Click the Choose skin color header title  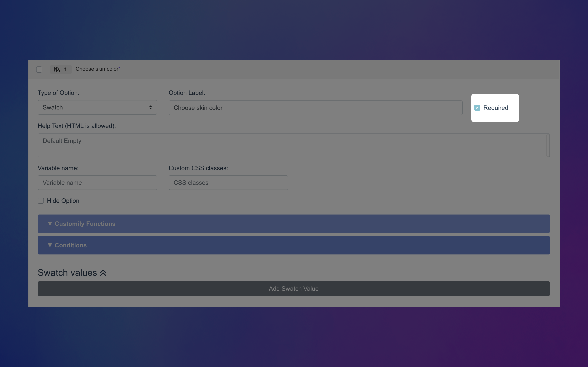click(97, 69)
